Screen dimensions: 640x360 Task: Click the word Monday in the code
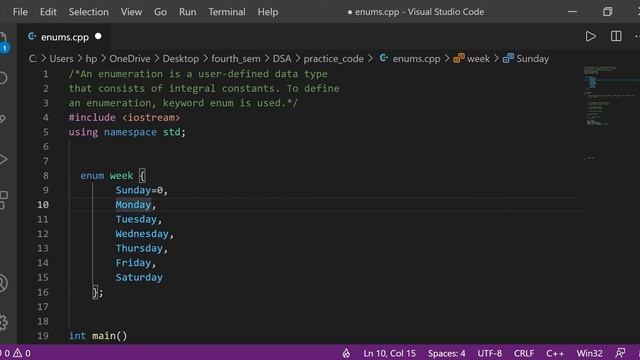click(x=133, y=204)
